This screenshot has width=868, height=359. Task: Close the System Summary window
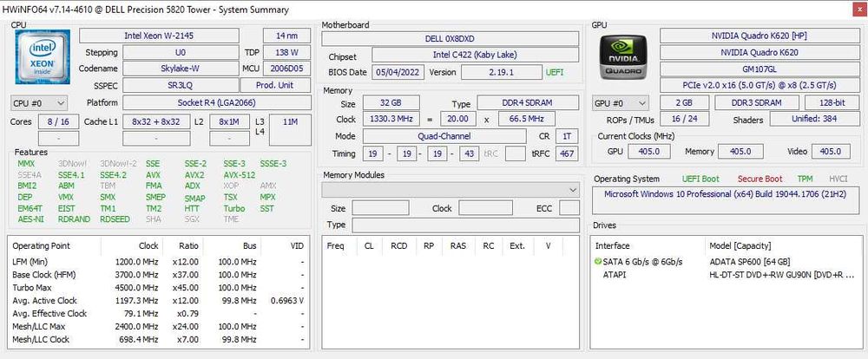click(x=858, y=10)
